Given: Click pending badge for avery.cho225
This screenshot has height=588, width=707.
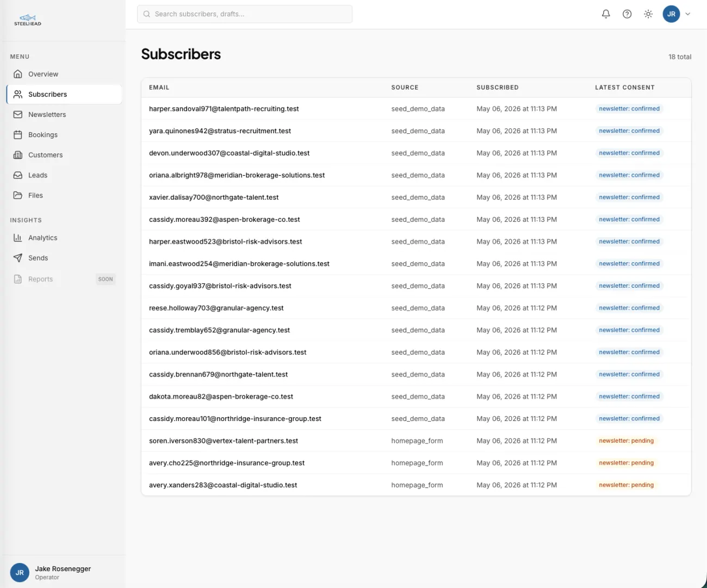Looking at the screenshot, I should [626, 463].
